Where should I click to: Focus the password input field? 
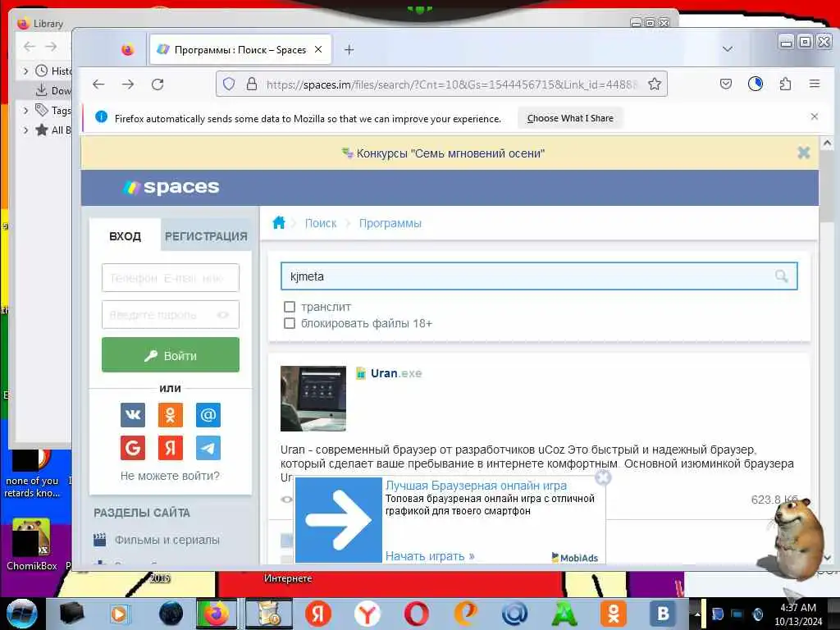[x=171, y=314]
